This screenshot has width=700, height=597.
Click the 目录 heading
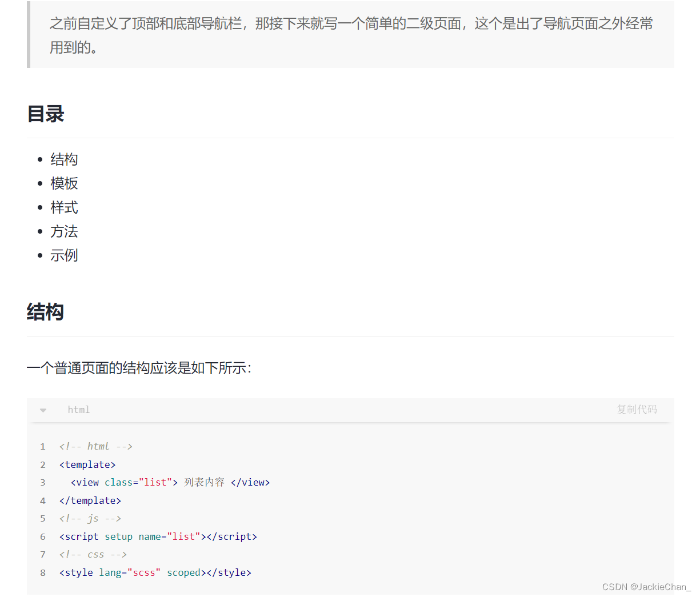tap(46, 114)
